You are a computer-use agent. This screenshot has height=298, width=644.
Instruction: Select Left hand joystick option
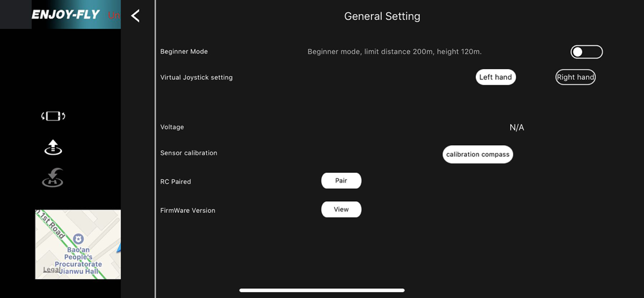coord(496,77)
